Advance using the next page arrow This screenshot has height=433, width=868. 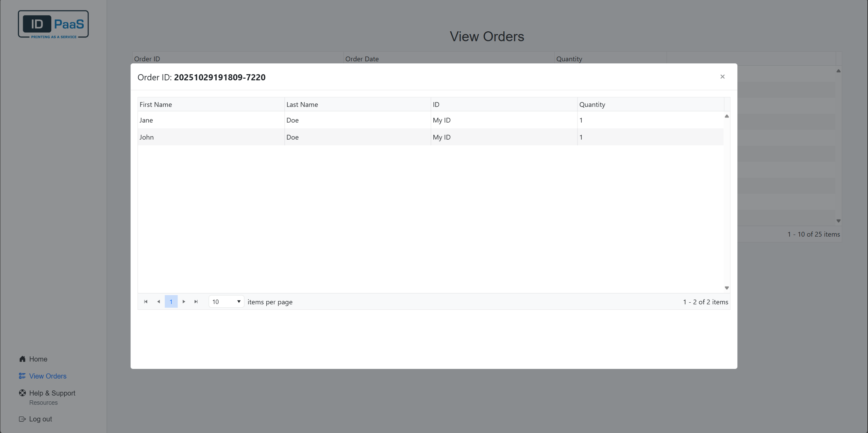184,302
